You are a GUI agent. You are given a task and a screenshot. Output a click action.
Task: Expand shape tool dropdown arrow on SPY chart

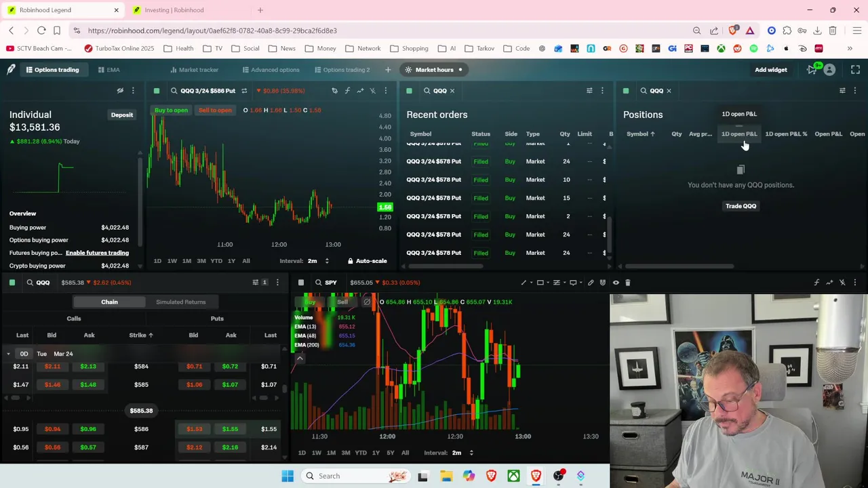(547, 283)
